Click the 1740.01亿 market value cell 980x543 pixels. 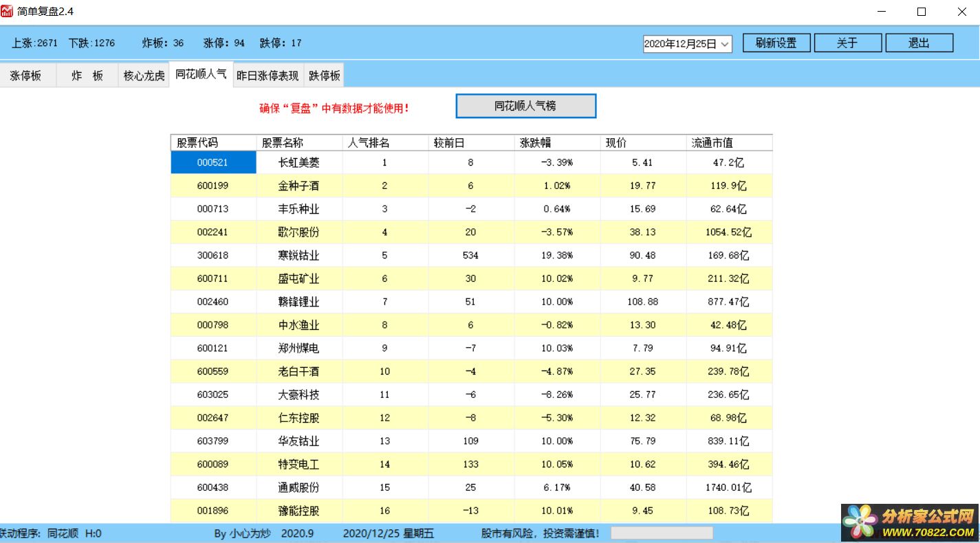[x=729, y=487]
